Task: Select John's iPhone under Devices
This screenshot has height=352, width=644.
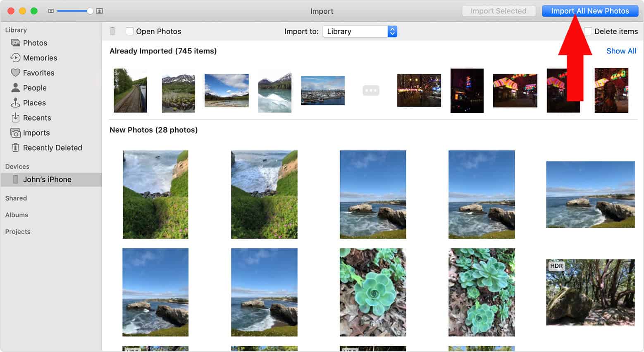Action: click(47, 180)
